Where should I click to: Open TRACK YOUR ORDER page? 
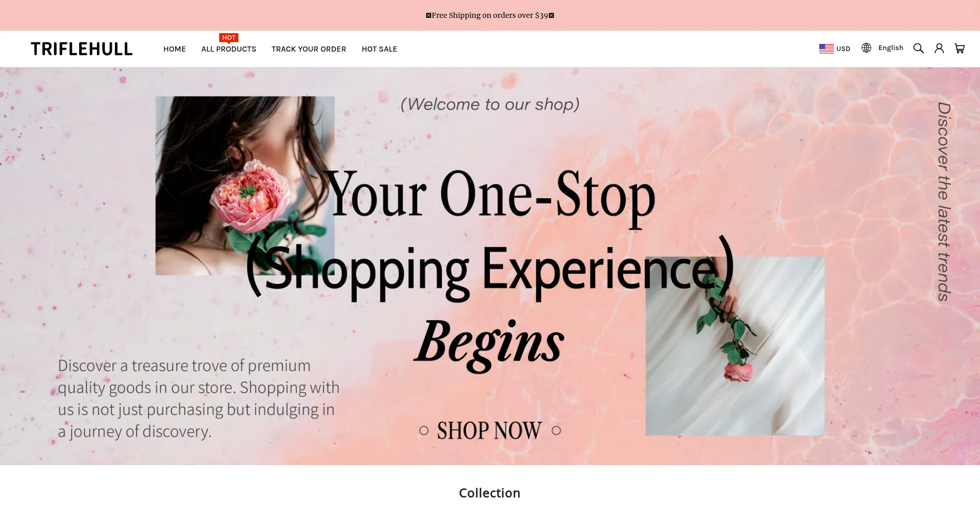coord(309,49)
